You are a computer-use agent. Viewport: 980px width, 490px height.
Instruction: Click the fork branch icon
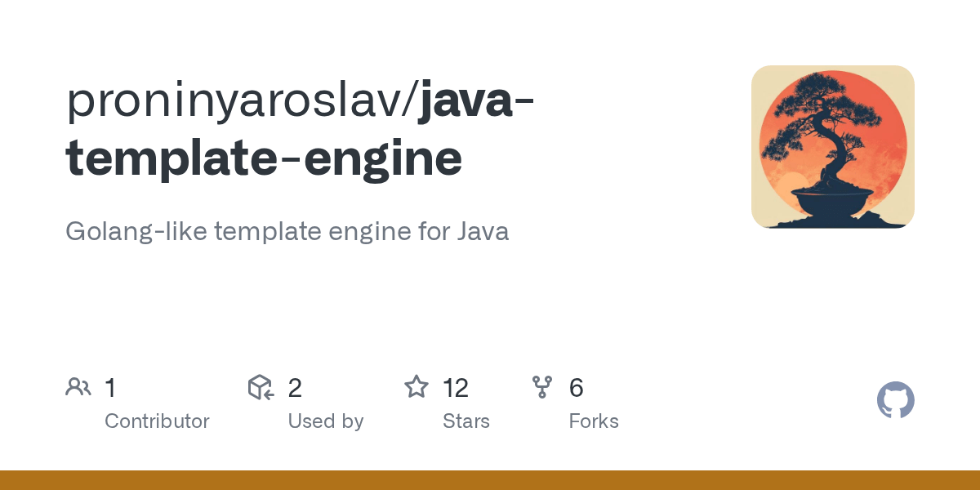(542, 387)
